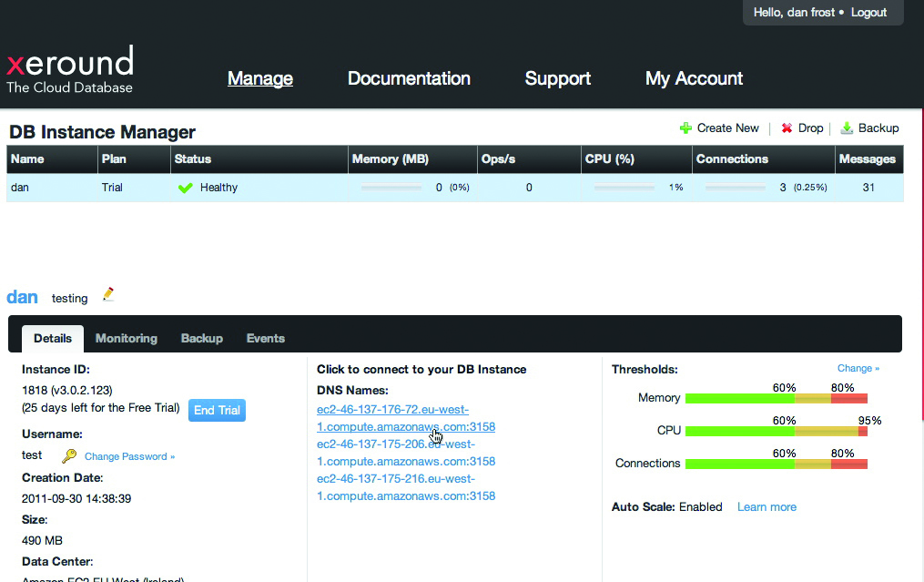Click the Thresholds Change link
The image size is (924, 582).
pyautogui.click(x=858, y=368)
